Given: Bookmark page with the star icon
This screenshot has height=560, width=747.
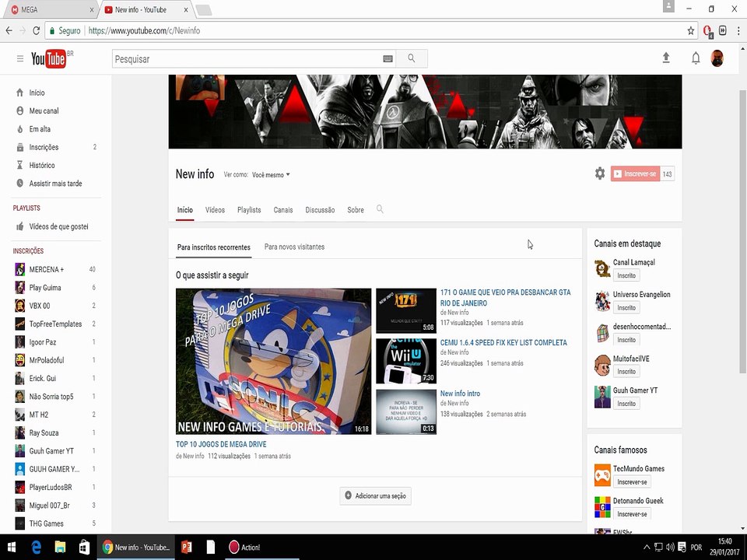Looking at the screenshot, I should 690,30.
